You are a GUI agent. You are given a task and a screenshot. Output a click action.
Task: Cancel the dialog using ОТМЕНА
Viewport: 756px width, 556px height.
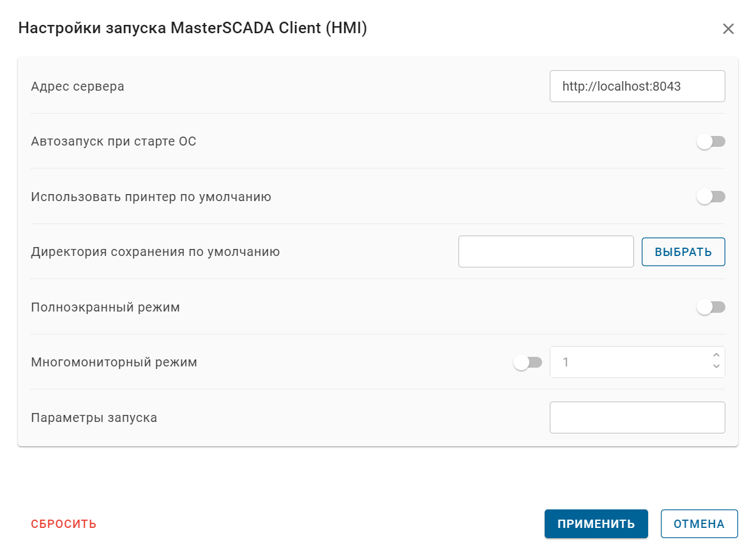[x=699, y=523]
